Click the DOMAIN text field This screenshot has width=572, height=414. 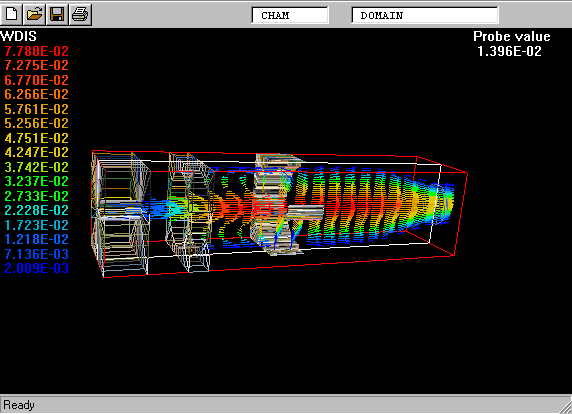tap(425, 15)
